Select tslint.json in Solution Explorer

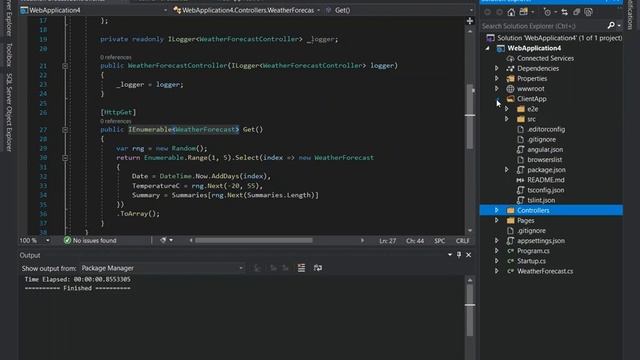click(x=541, y=200)
